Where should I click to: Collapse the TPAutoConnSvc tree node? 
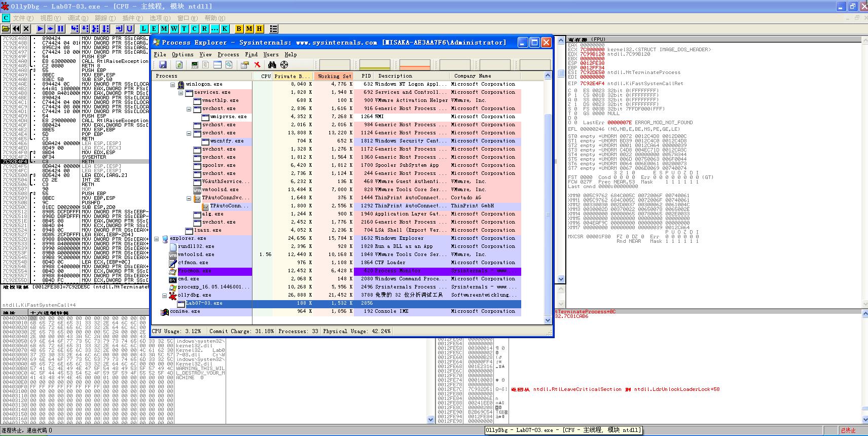(x=189, y=198)
